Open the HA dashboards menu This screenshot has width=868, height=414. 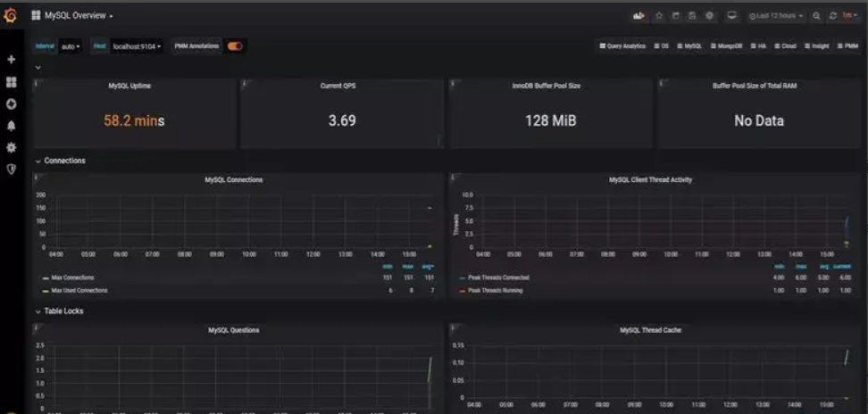758,46
